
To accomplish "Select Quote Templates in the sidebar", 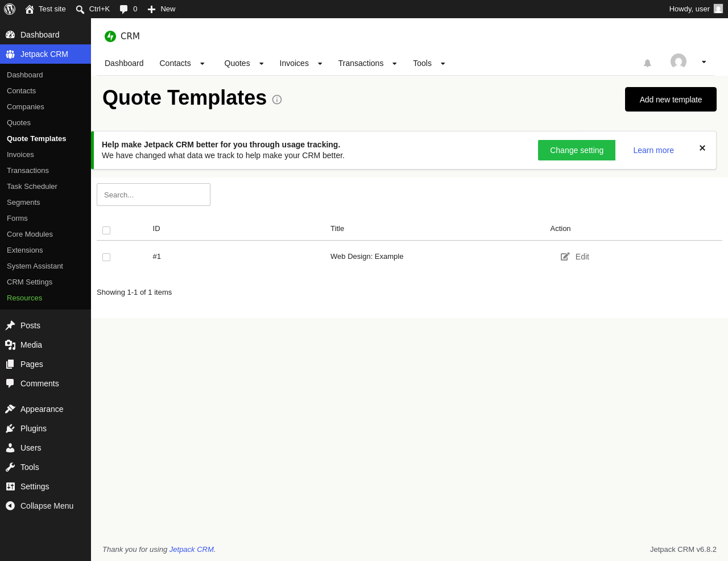I will tap(36, 139).
